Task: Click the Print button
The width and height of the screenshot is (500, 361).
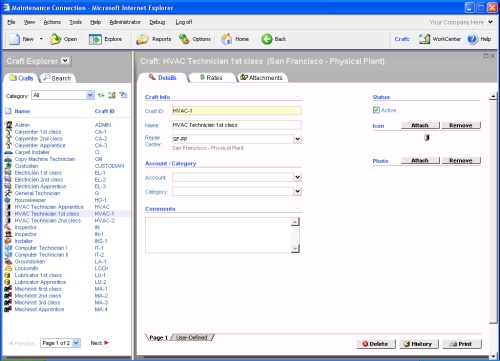Action: (462, 344)
